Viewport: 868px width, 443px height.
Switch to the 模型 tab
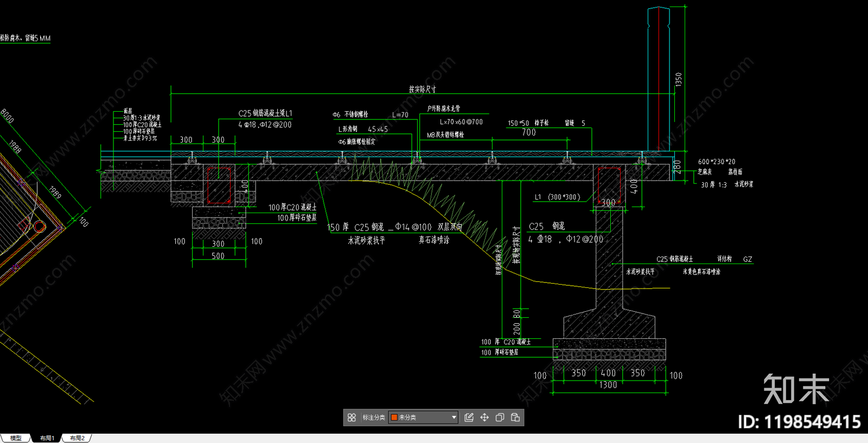point(16,438)
